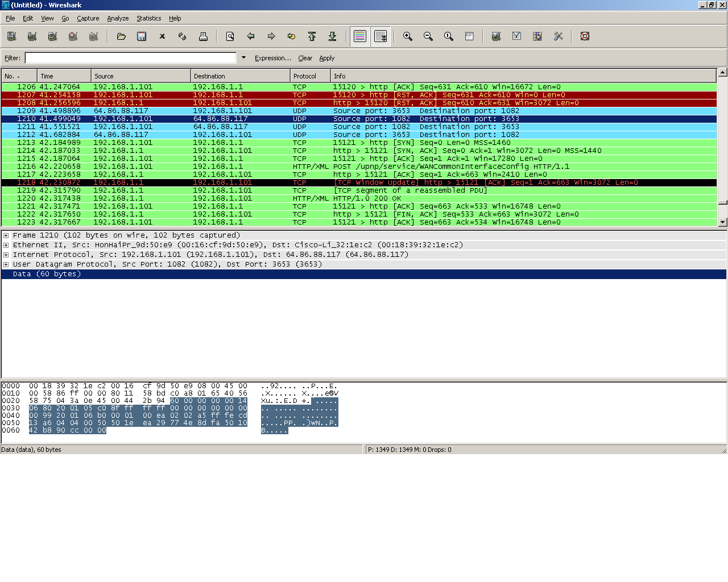Open the Statistics menu
This screenshot has height=582, width=728.
pos(148,18)
